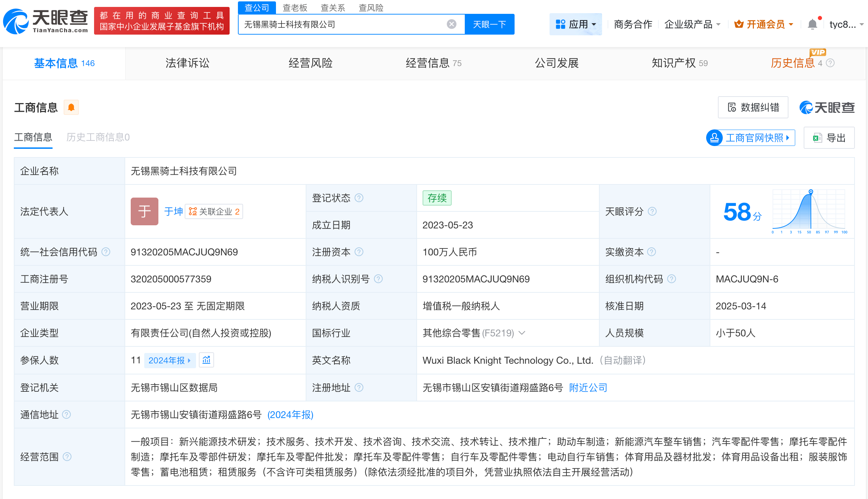Image resolution: width=868 pixels, height=499 pixels.
Task: Click the notification bell icon top right
Action: [812, 24]
